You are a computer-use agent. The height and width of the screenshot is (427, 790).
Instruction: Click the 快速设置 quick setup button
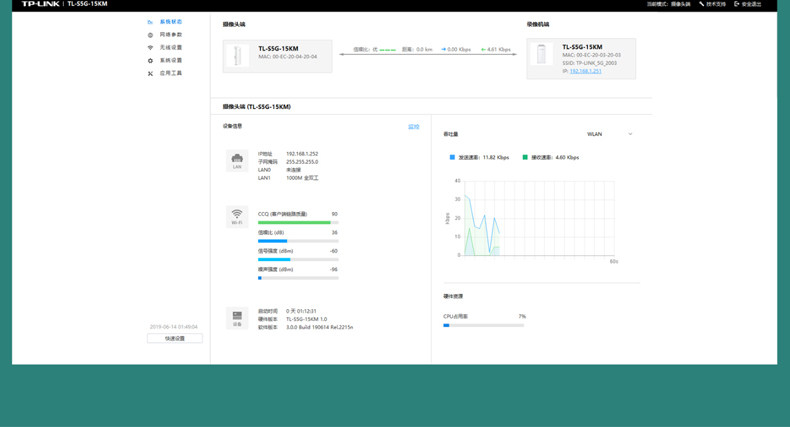tap(175, 338)
